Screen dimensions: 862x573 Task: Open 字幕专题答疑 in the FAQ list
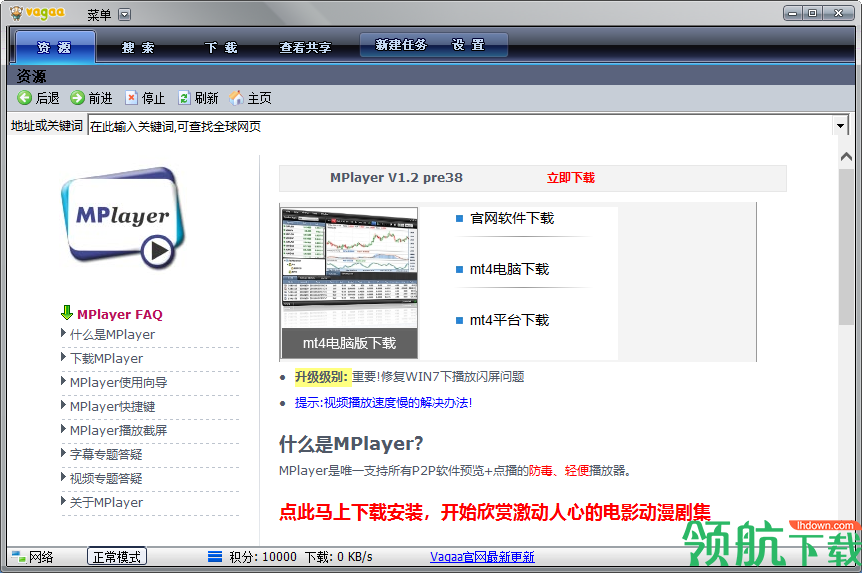(106, 454)
